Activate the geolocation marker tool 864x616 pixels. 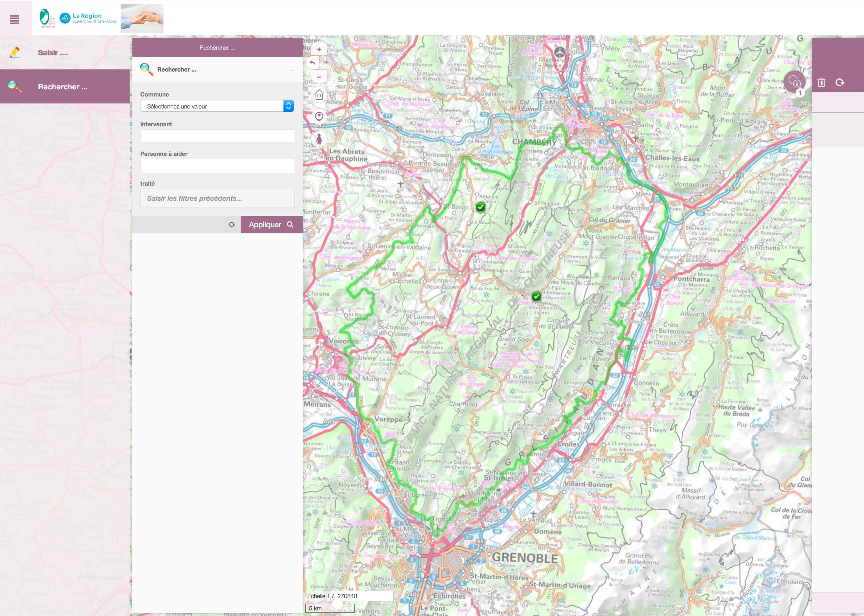coord(319,116)
